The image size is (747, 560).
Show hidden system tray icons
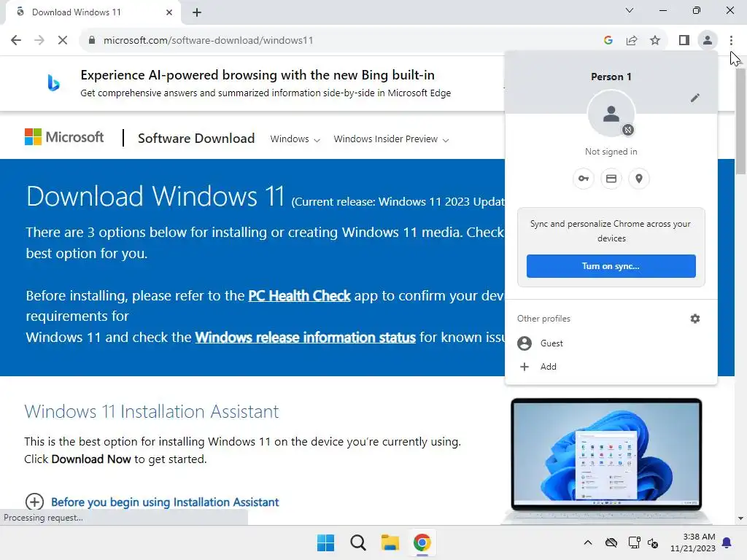click(588, 542)
